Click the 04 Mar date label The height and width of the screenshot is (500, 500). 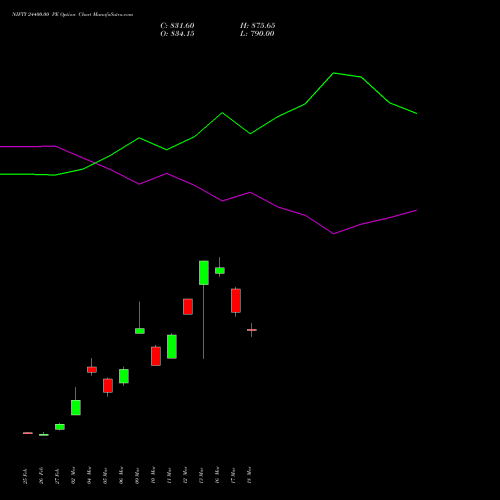pos(90,475)
